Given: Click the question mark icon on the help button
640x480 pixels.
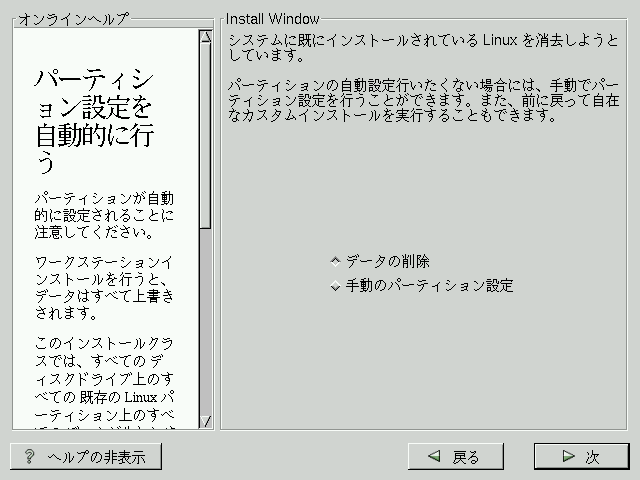Looking at the screenshot, I should coord(30,457).
